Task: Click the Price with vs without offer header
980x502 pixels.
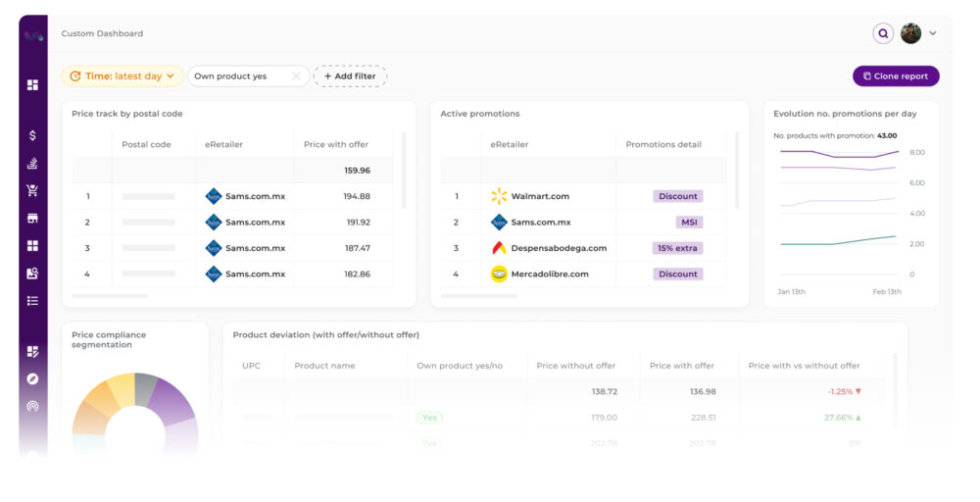Action: click(804, 366)
